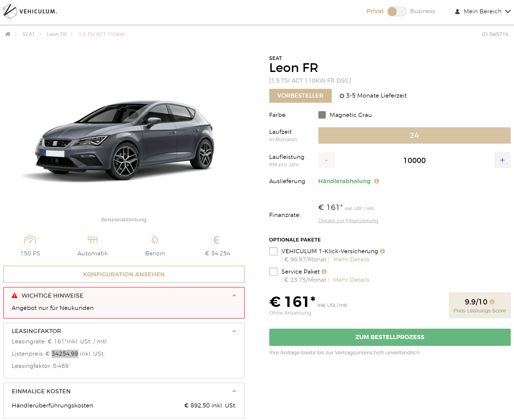Click the speedometer 150 PS icon
This screenshot has width=514, height=420.
click(30, 240)
